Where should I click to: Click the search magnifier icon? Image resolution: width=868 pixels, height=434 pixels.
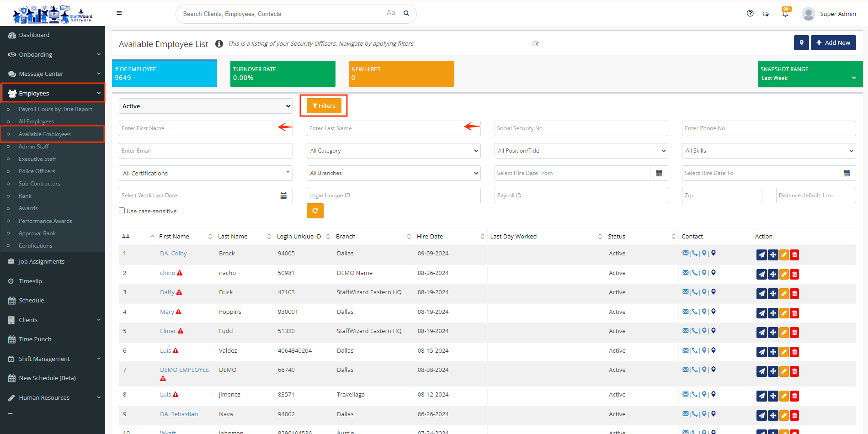click(406, 13)
